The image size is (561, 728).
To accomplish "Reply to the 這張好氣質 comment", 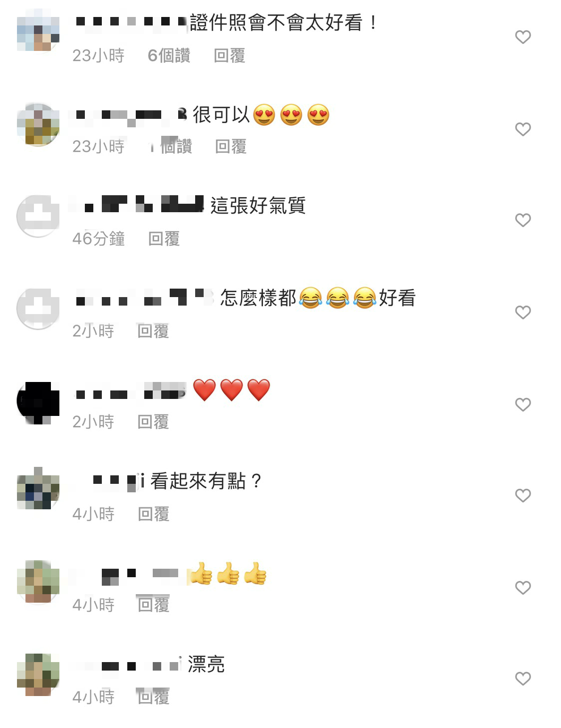I will (x=164, y=239).
